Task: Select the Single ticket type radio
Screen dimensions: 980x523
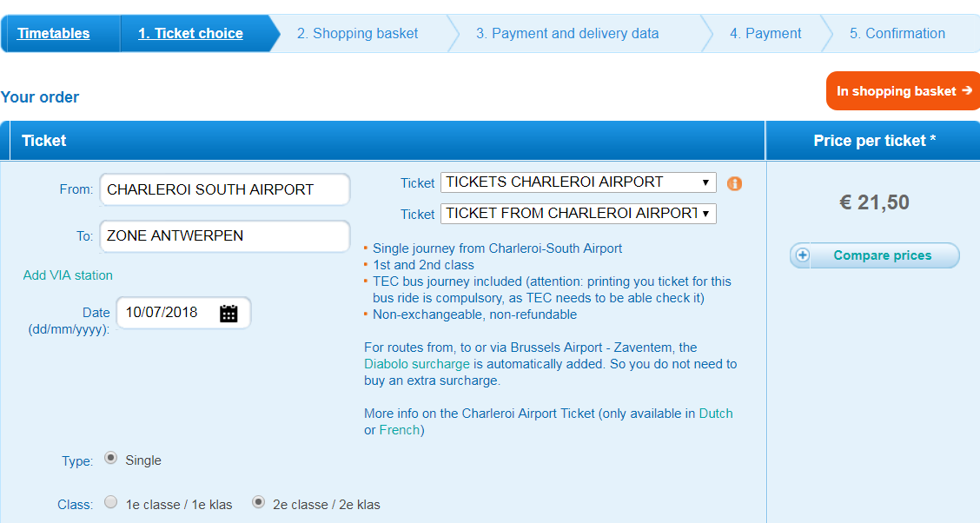Action: point(110,458)
